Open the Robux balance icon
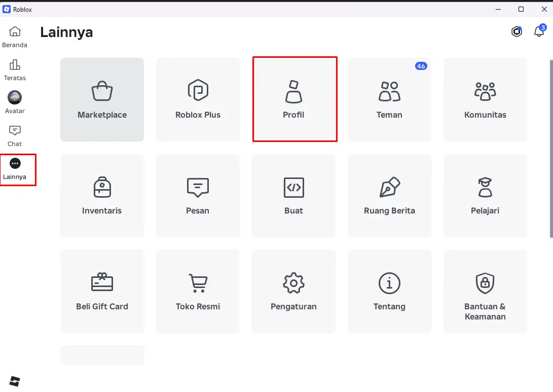Image resolution: width=553 pixels, height=392 pixels. tap(517, 31)
